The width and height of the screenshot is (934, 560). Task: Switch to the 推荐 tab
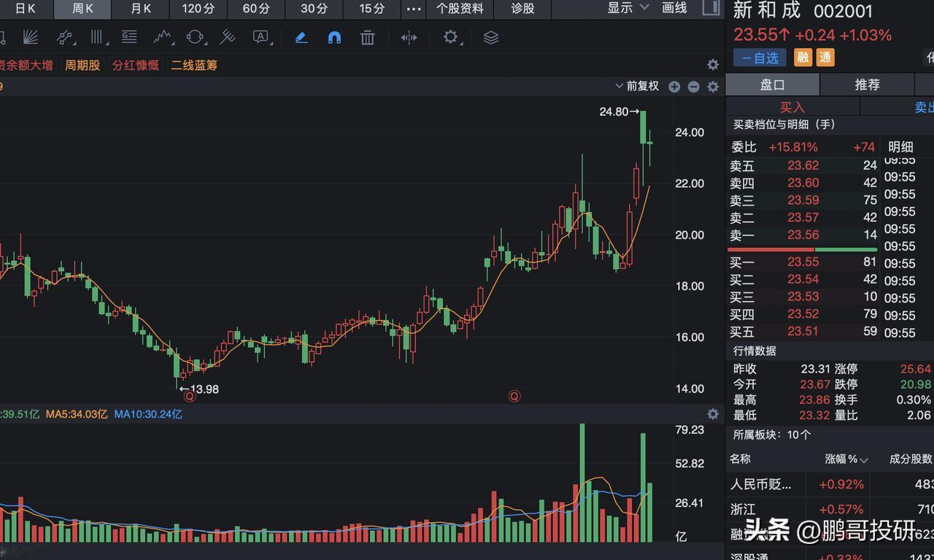tap(868, 85)
